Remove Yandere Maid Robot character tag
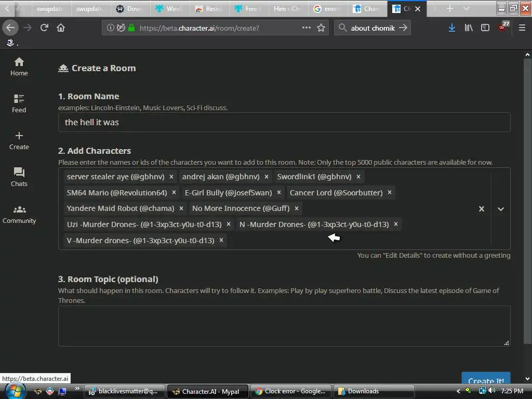The height and width of the screenshot is (399, 532). (181, 208)
